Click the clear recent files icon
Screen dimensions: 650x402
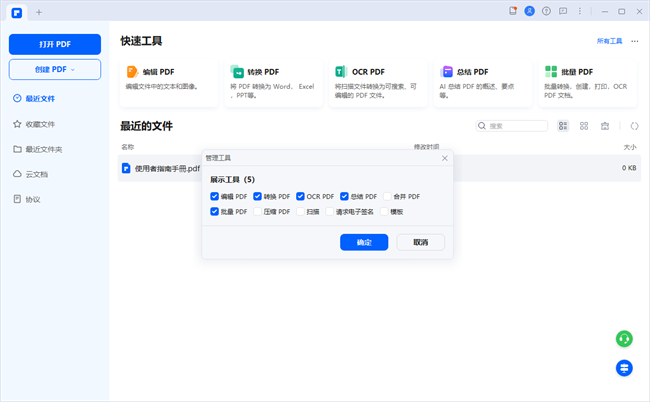605,126
